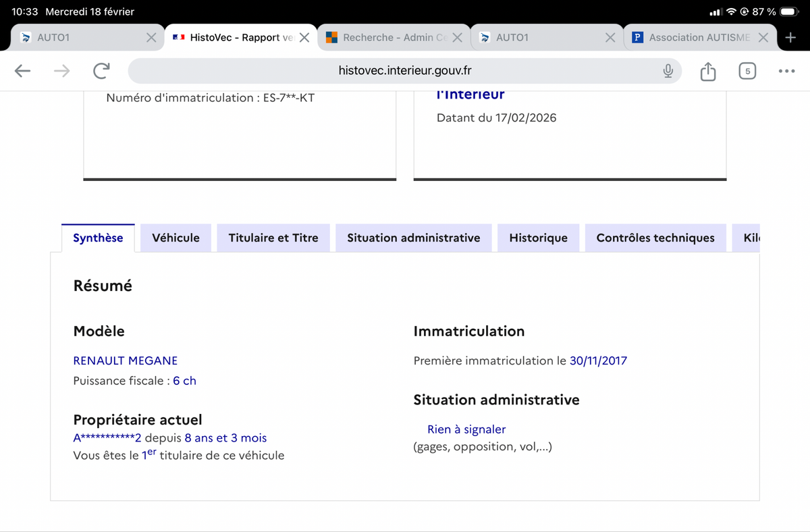The height and width of the screenshot is (532, 810).
Task: Open the share sheet icon
Action: [x=707, y=71]
